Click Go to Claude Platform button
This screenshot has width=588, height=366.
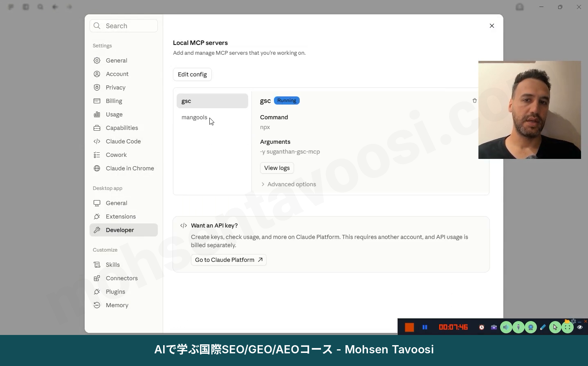(229, 260)
